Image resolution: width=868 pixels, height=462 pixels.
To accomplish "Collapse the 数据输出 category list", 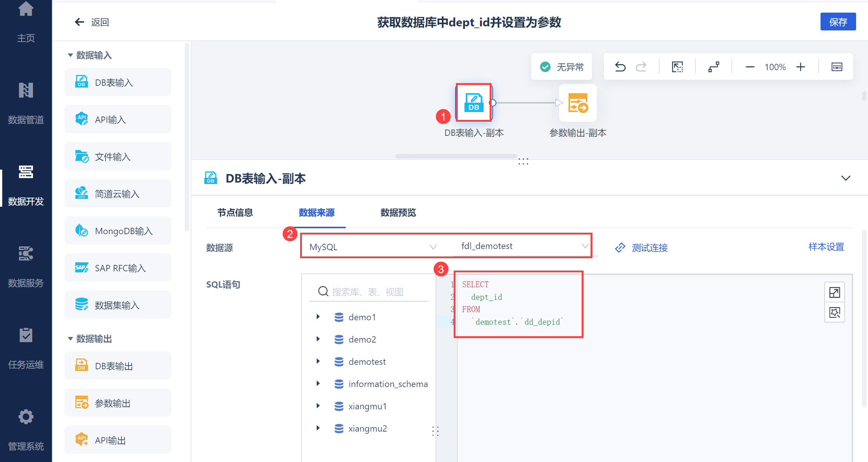I will (x=70, y=339).
